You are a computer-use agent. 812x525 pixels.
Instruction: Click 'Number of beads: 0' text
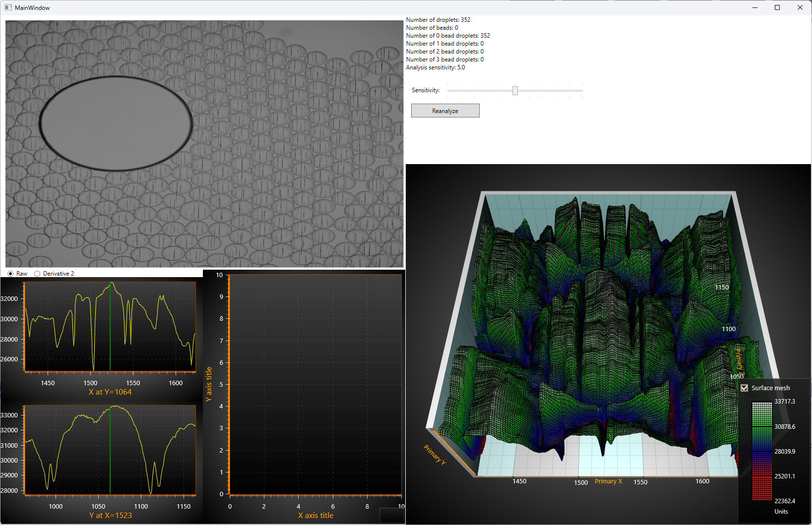tap(432, 28)
